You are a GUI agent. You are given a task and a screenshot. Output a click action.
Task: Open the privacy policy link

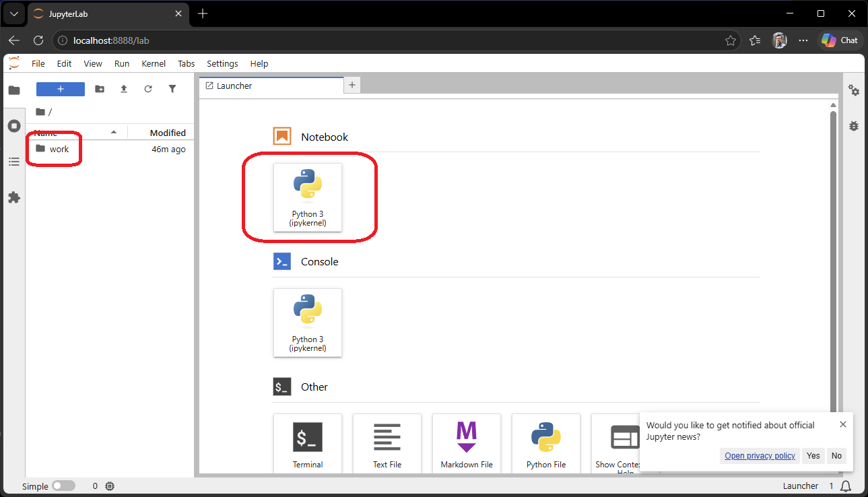pos(760,456)
